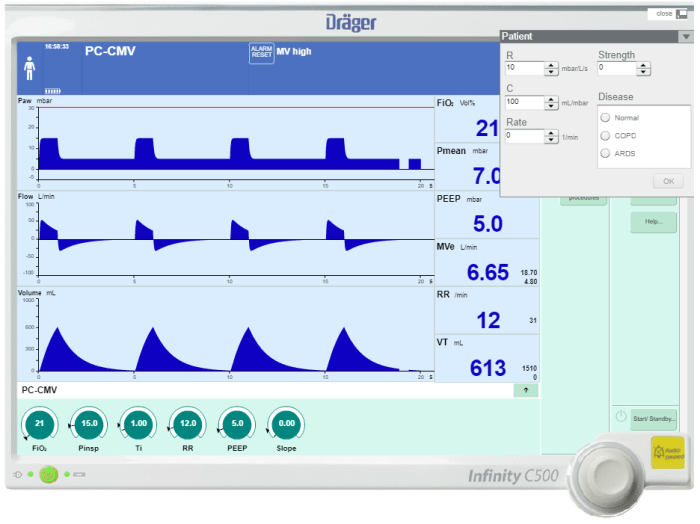This screenshot has height=524, width=700.
Task: Confirm patient settings with OK
Action: point(667,181)
